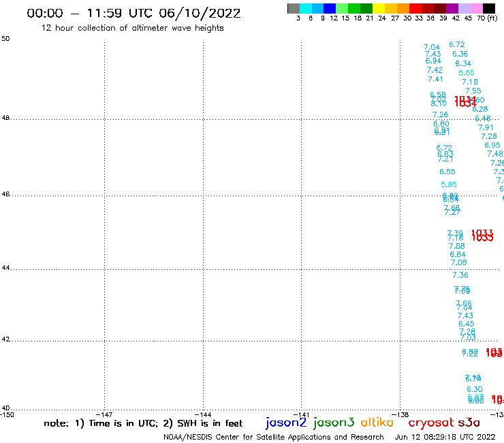504x443 pixels.
Task: Click the wave height value 7.42
Action: [435, 70]
